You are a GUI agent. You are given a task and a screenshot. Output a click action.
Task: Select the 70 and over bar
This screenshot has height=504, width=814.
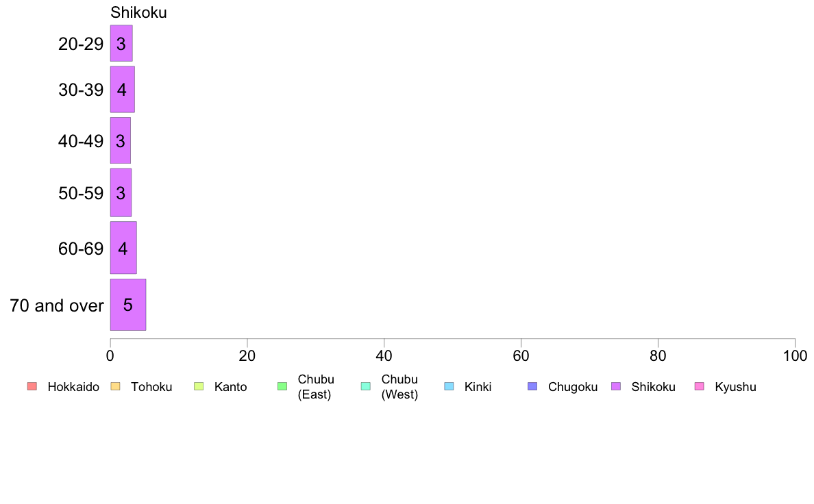pos(127,305)
